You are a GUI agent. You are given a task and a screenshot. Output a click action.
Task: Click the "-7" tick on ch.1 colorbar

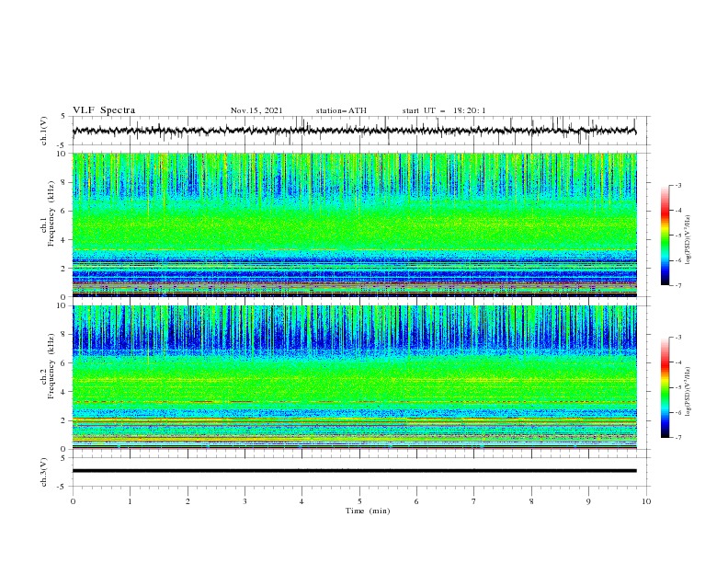678,285
